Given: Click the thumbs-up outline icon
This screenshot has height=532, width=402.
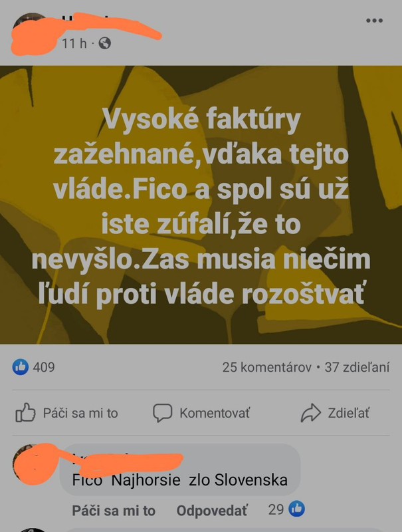Looking at the screenshot, I should 25,412.
